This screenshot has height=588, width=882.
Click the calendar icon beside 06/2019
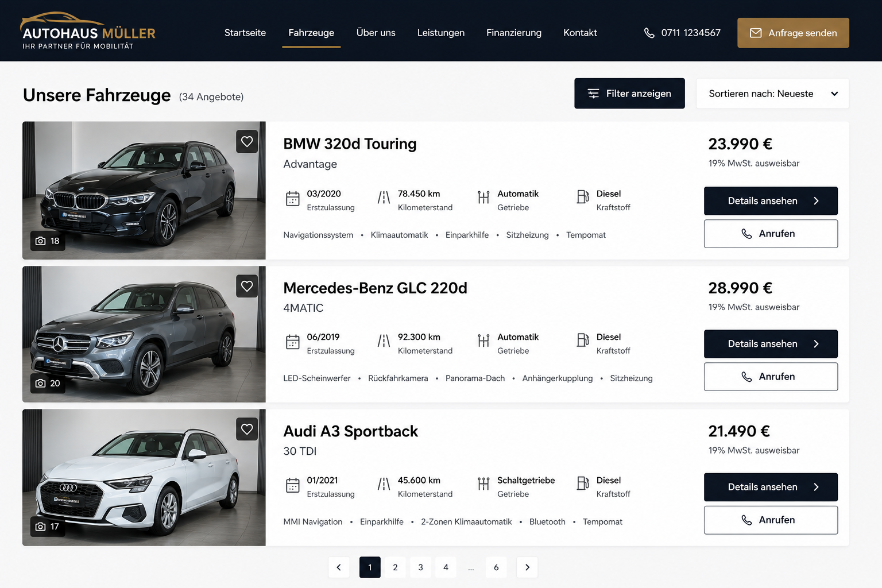click(293, 342)
